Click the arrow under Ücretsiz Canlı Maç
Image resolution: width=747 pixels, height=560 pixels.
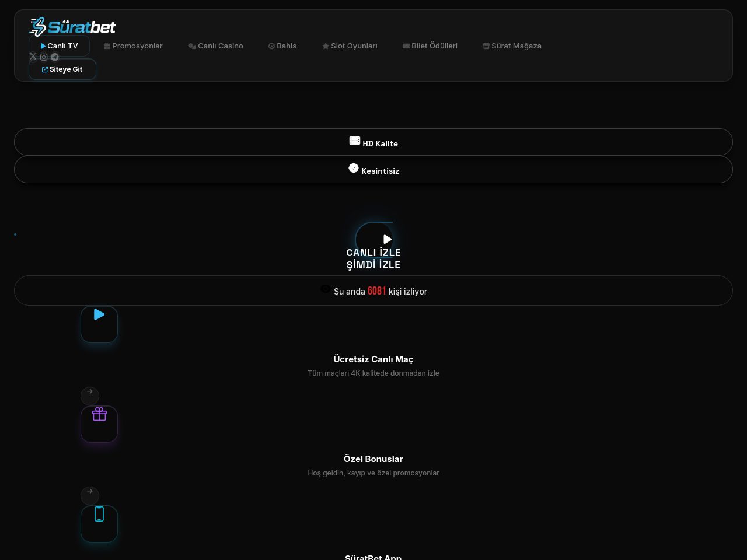(90, 396)
